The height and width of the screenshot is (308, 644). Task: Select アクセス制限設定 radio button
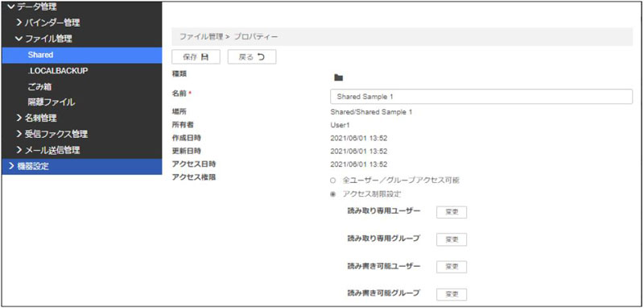333,194
